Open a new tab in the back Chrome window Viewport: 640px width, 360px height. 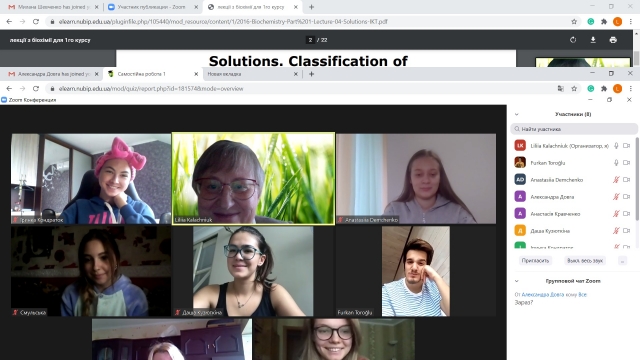[311, 7]
